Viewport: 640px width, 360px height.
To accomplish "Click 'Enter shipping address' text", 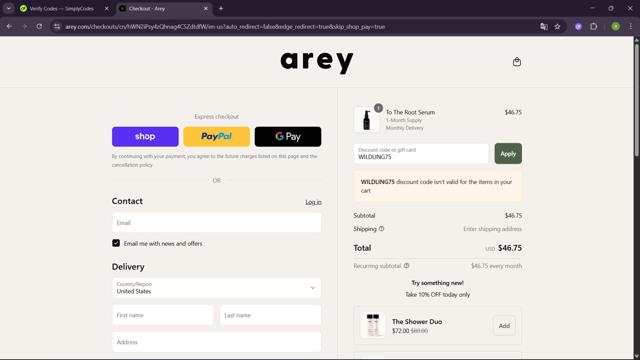I will pyautogui.click(x=492, y=229).
